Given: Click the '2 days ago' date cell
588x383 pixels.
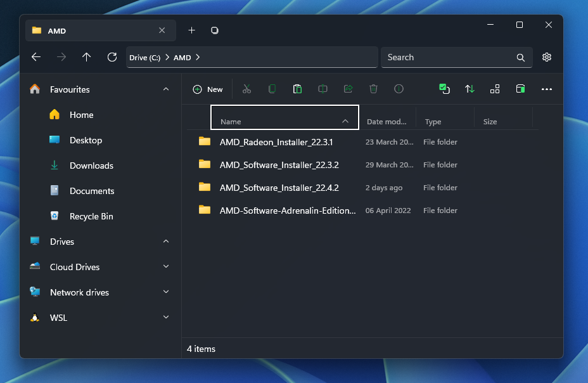Looking at the screenshot, I should coord(384,188).
